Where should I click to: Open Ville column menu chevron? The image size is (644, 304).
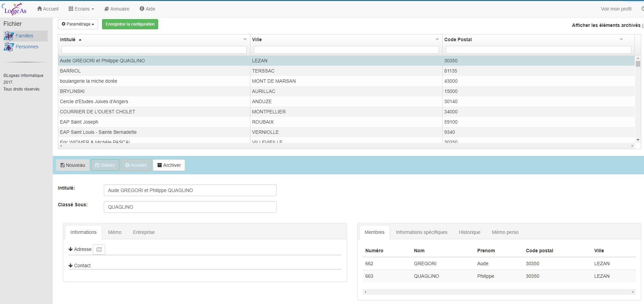point(437,39)
